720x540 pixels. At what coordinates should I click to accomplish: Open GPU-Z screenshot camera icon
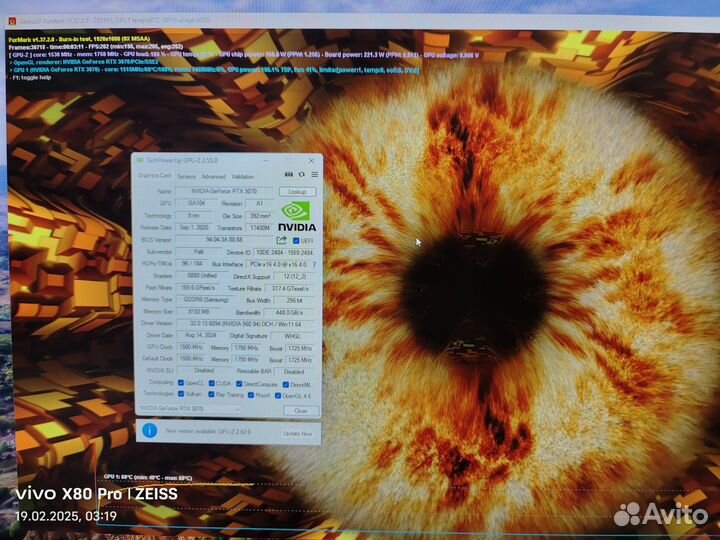[x=288, y=174]
